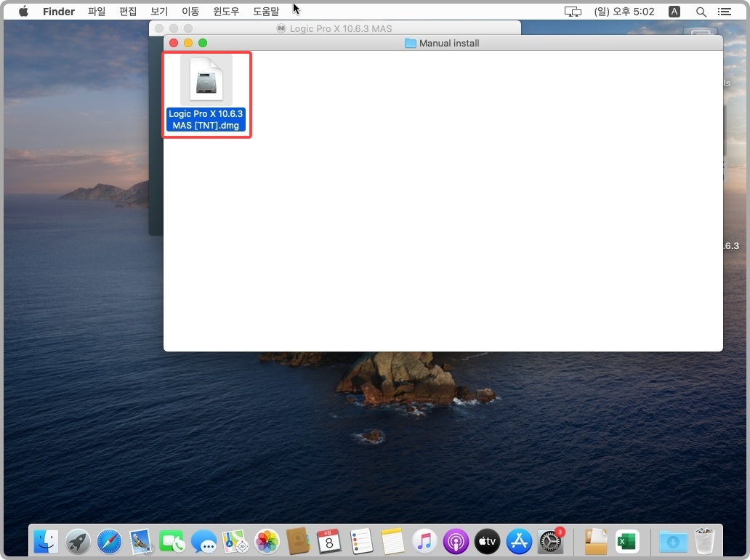Open Finder from the Dock
The image size is (750, 560).
[47, 542]
